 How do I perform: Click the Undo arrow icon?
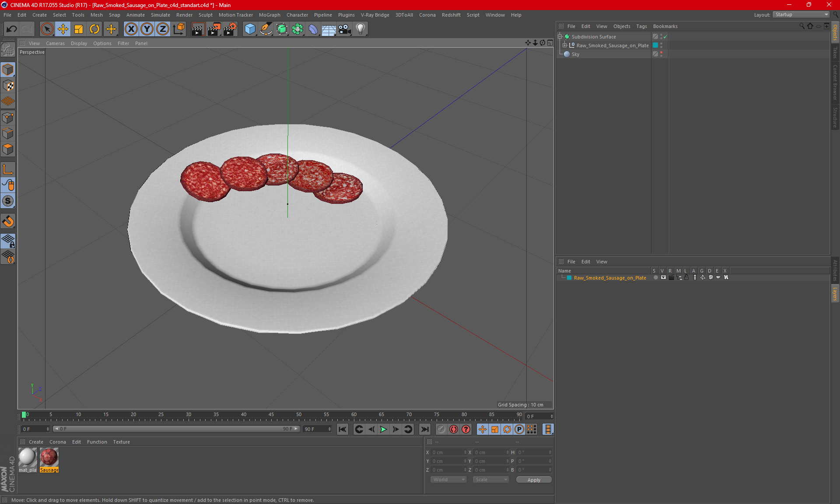12,29
